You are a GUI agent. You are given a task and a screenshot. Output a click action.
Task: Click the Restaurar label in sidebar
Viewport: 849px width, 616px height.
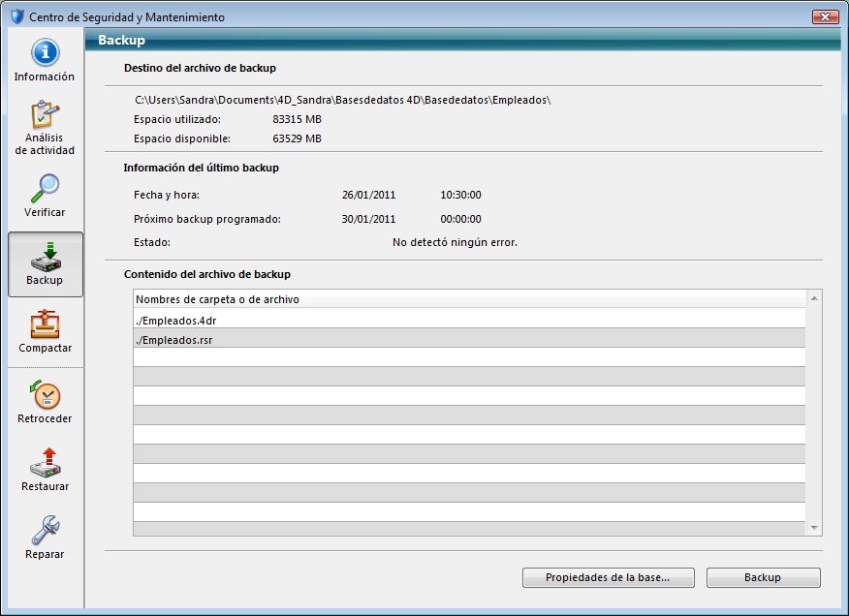tap(45, 486)
